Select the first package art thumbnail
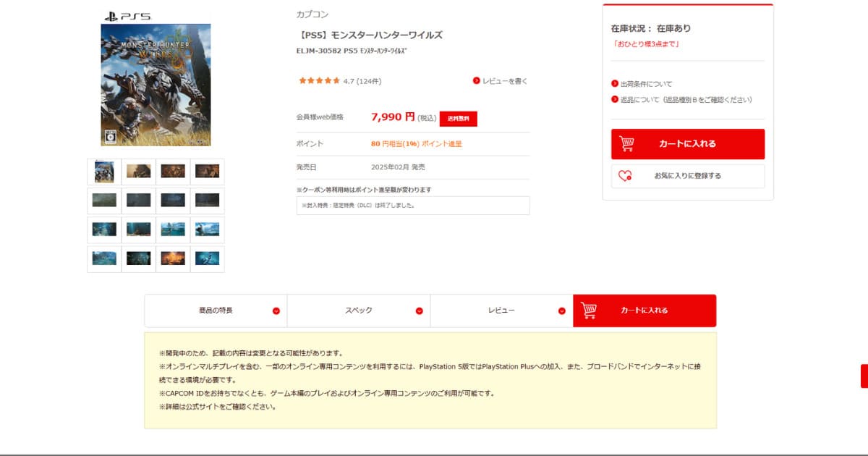The height and width of the screenshot is (456, 868). [x=104, y=172]
